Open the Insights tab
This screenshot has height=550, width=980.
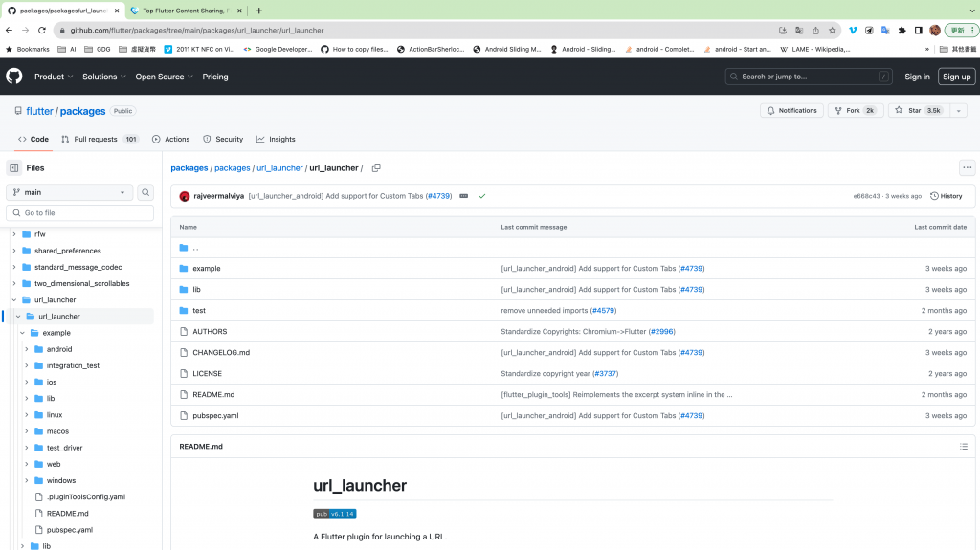coord(276,139)
